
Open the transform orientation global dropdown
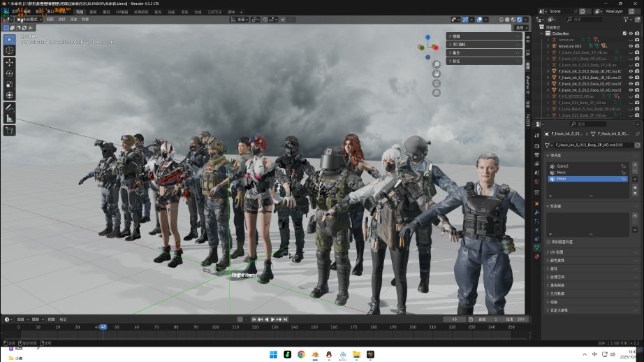click(239, 20)
